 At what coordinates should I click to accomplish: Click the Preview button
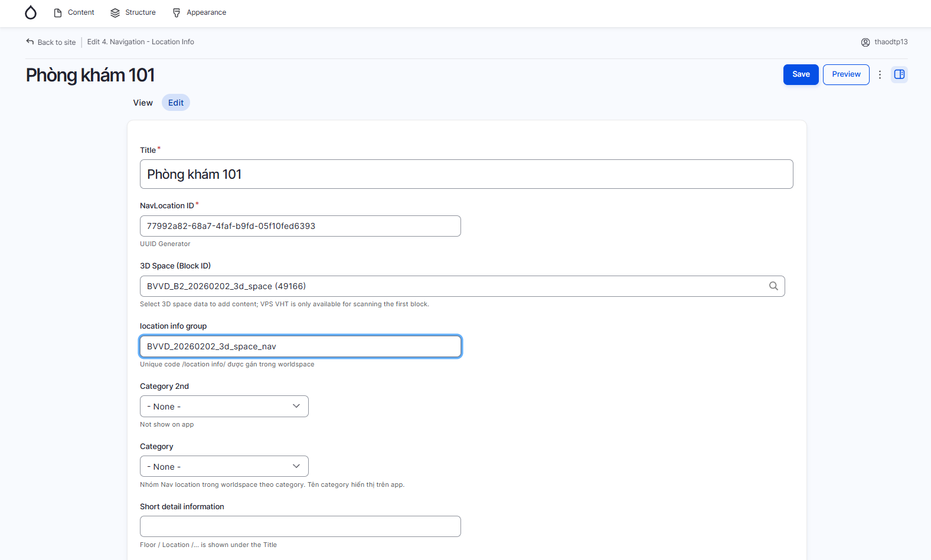pos(846,74)
